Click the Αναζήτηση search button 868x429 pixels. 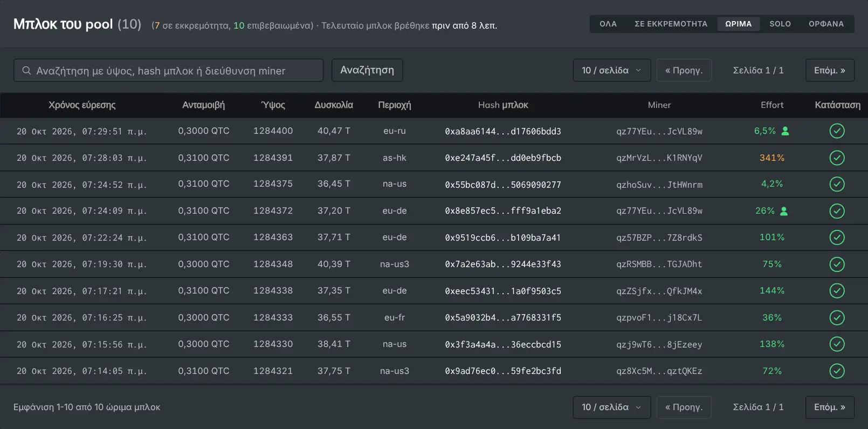tap(367, 70)
